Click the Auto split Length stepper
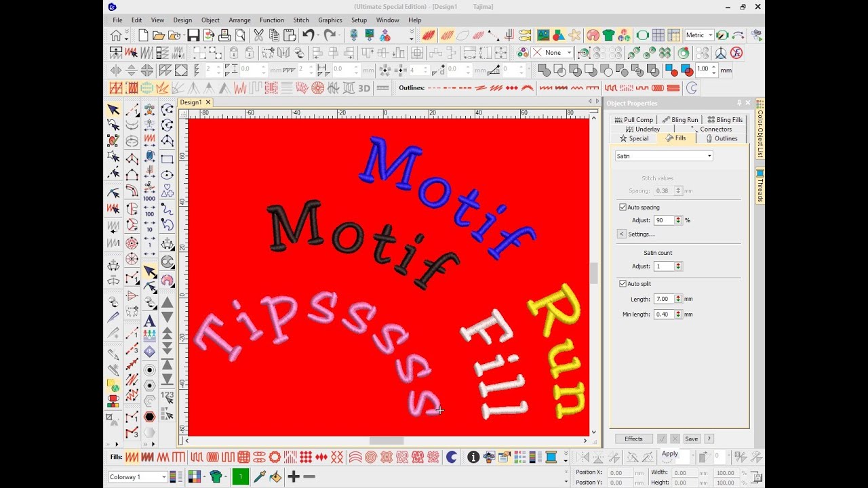The image size is (868, 488). pos(678,299)
